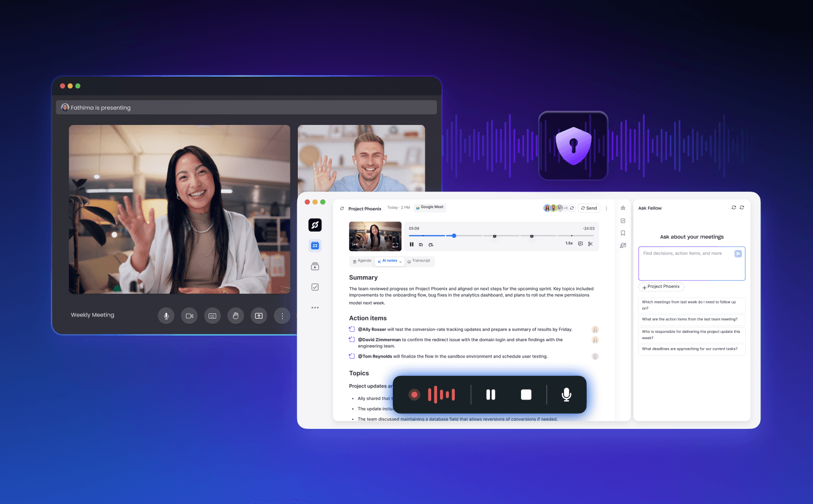Click the Google Meet chip
The image size is (813, 504).
click(x=430, y=207)
